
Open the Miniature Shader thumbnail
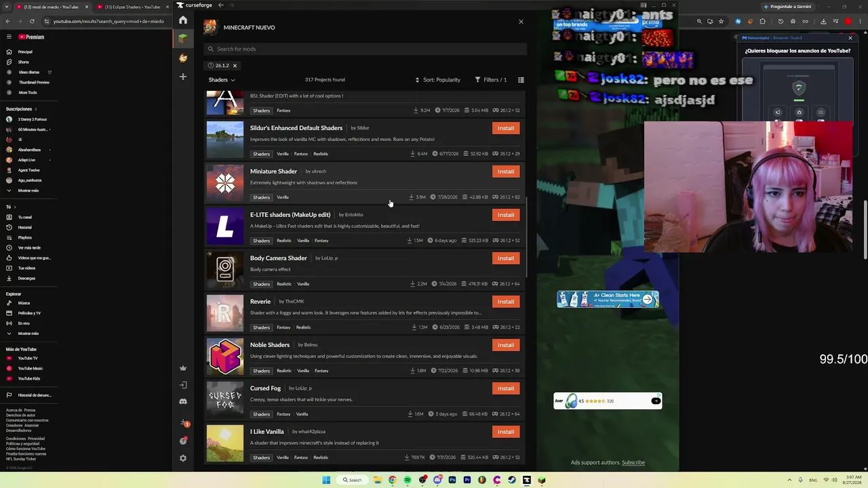pyautogui.click(x=225, y=183)
